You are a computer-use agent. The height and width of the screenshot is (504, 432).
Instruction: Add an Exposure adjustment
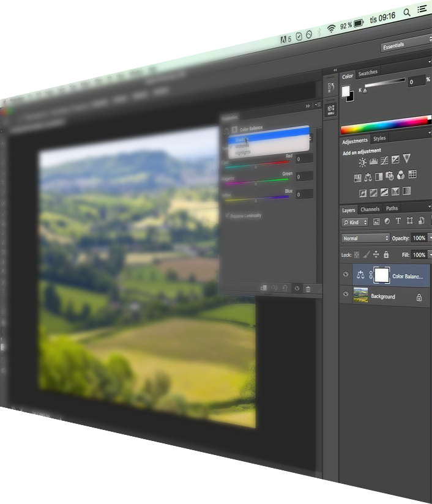(395, 160)
